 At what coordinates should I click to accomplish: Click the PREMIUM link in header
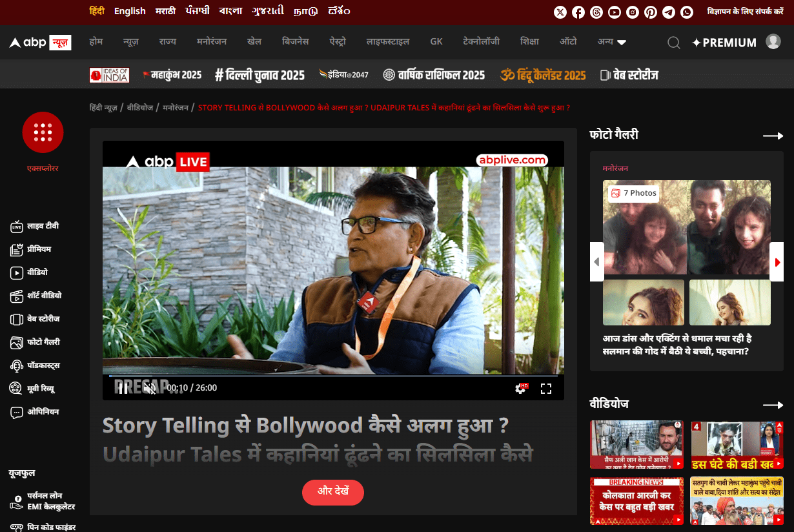coord(724,43)
